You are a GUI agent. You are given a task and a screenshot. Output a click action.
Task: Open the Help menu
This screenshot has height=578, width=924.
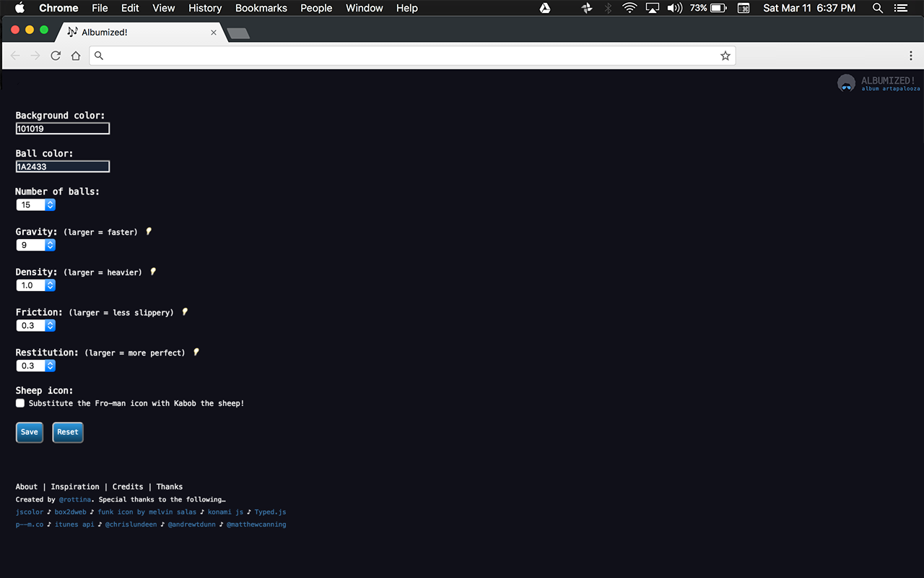pos(407,8)
